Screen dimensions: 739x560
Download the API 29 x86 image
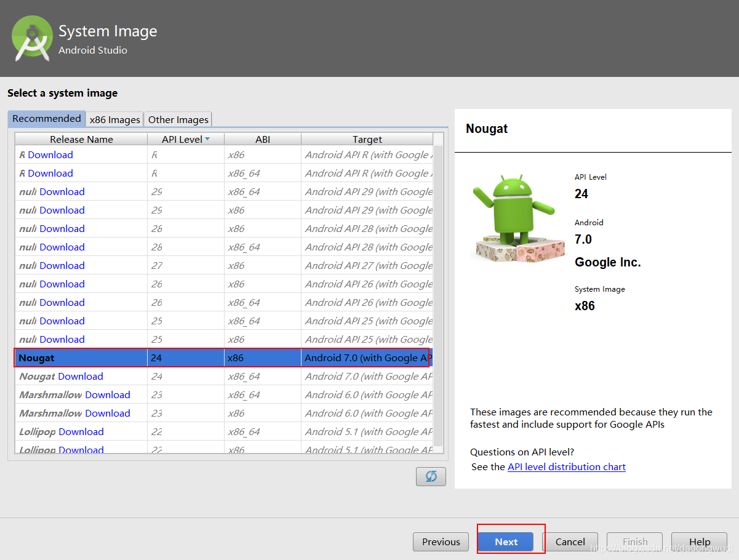point(62,210)
